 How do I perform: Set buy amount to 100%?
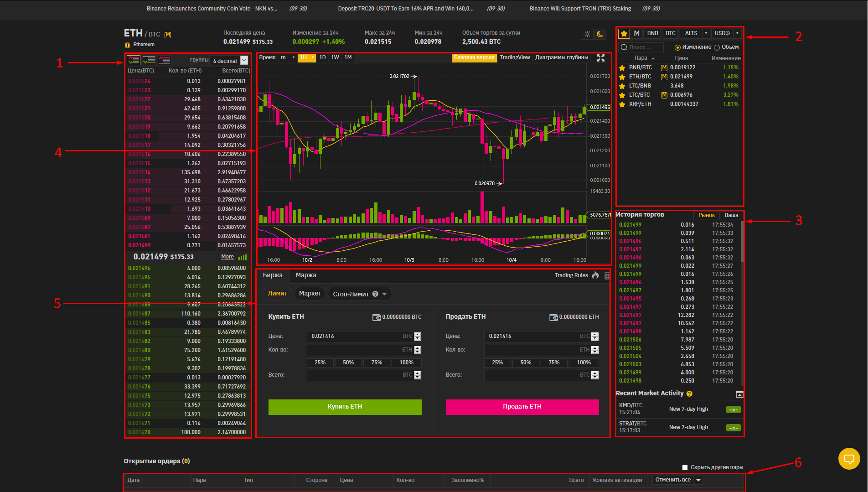(x=407, y=363)
